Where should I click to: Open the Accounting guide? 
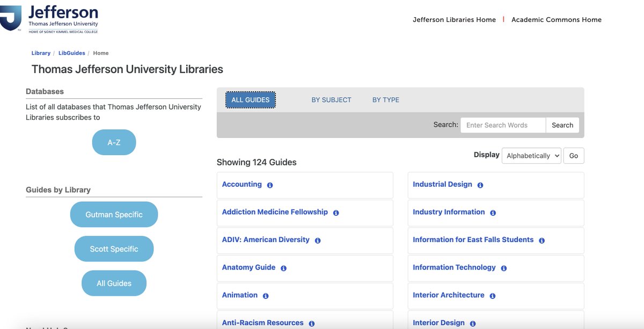(x=242, y=184)
